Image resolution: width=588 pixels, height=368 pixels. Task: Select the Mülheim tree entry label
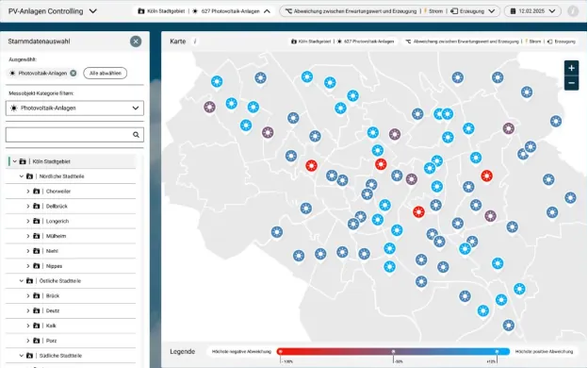[x=56, y=236]
